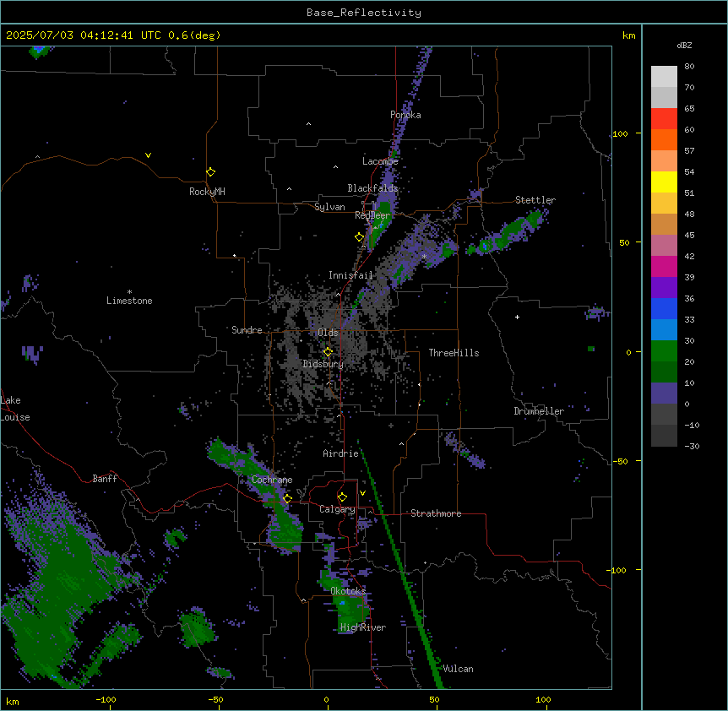Select the yellow diamond marker above Didsbury

[328, 352]
